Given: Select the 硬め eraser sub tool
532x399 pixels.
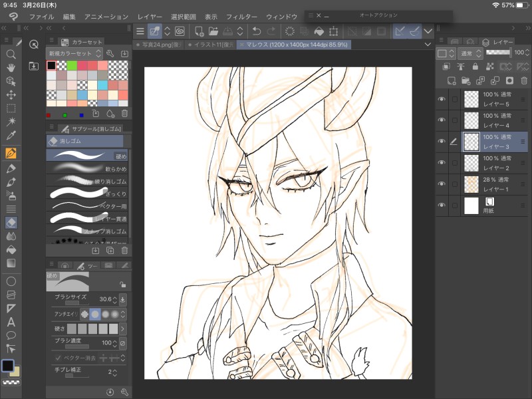Looking at the screenshot, I should [87, 156].
